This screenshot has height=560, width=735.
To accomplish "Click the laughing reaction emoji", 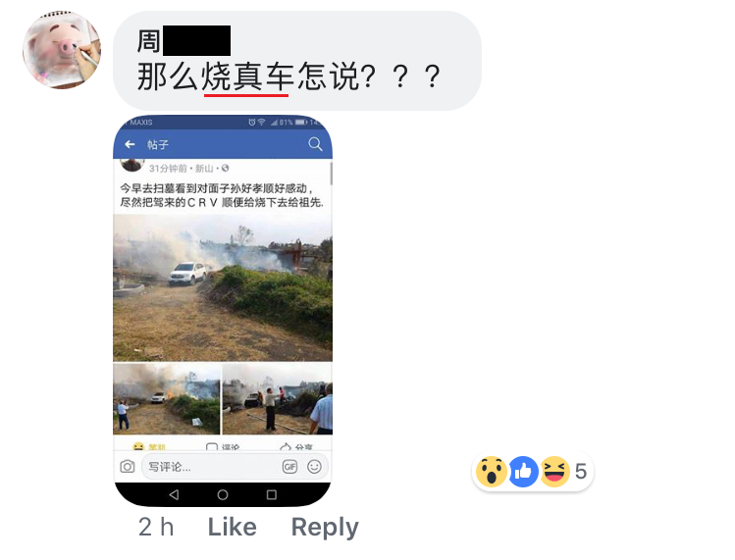I will [554, 472].
